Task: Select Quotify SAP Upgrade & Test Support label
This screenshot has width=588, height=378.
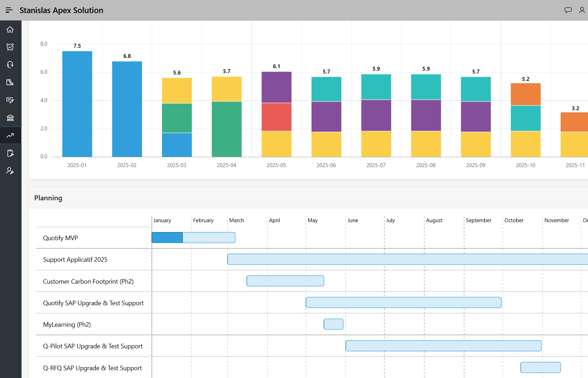Action: (x=93, y=303)
